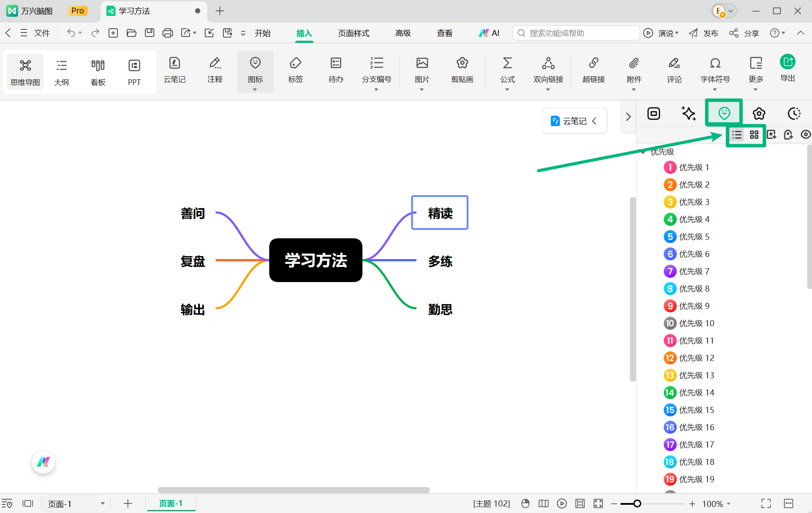
Task: Open the 高级 ribbon tab
Action: [403, 33]
